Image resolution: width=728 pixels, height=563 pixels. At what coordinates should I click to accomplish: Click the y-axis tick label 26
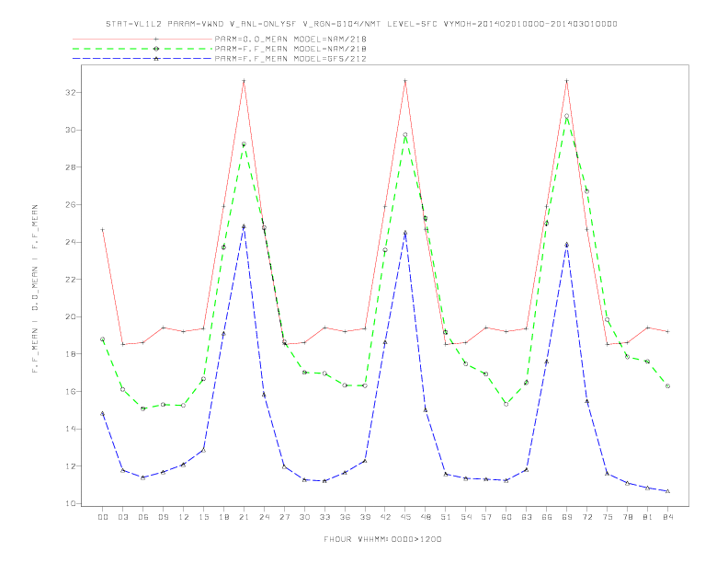pyautogui.click(x=70, y=204)
